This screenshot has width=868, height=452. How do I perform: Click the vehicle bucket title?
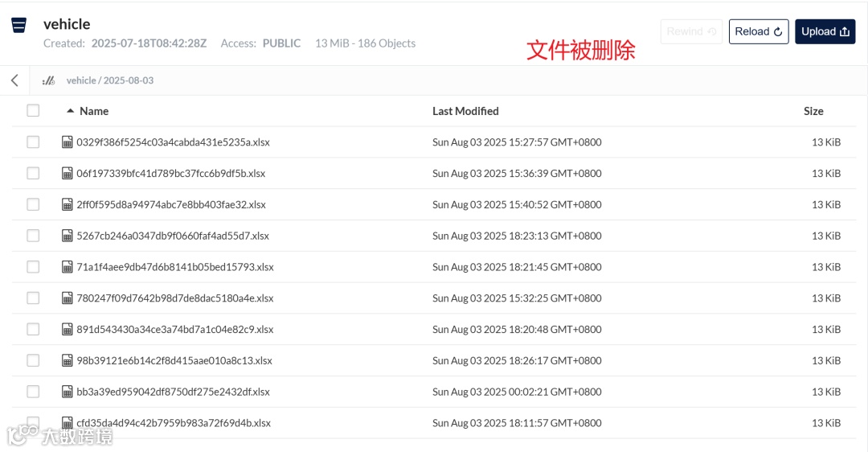point(67,24)
